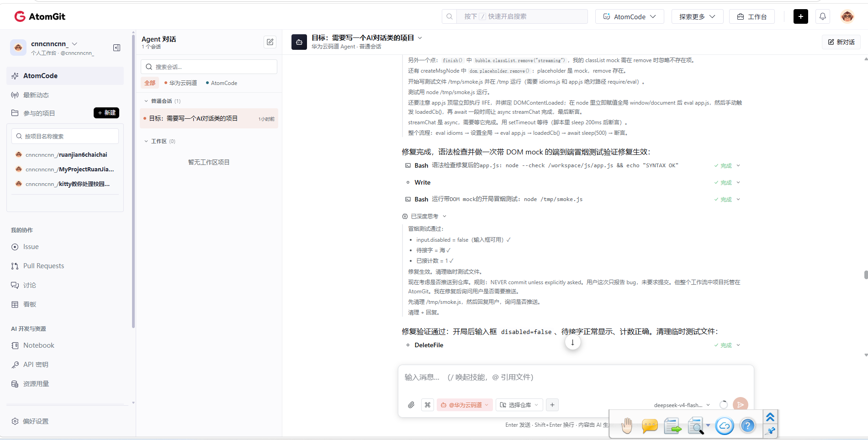
Task: Click the yellow chat bubble icon
Action: (x=650, y=426)
